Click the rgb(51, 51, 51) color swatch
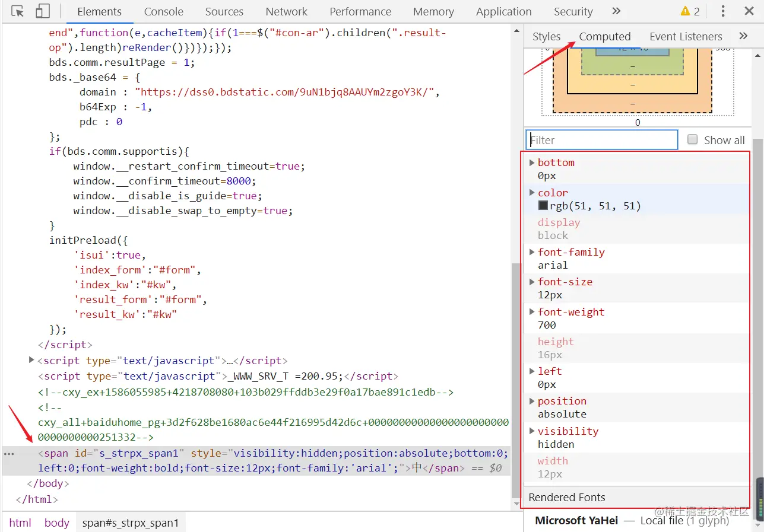 [543, 206]
